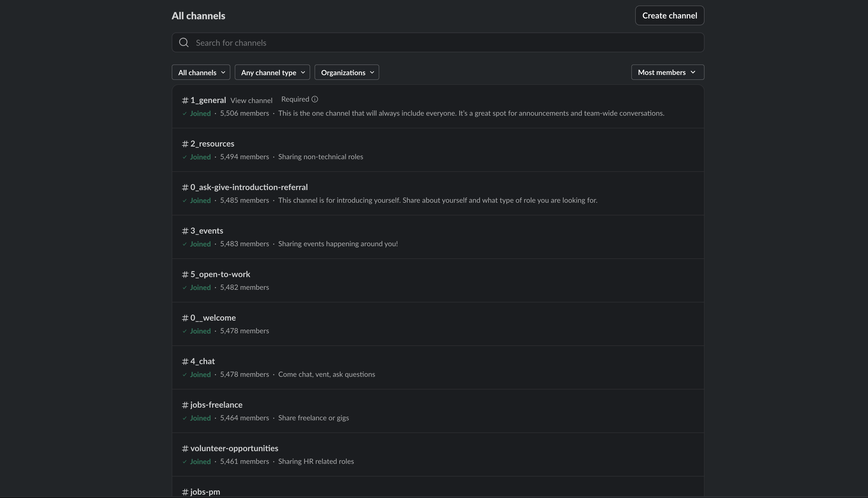The image size is (868, 498).
Task: Click the Joined status under 2_resources
Action: pos(200,157)
